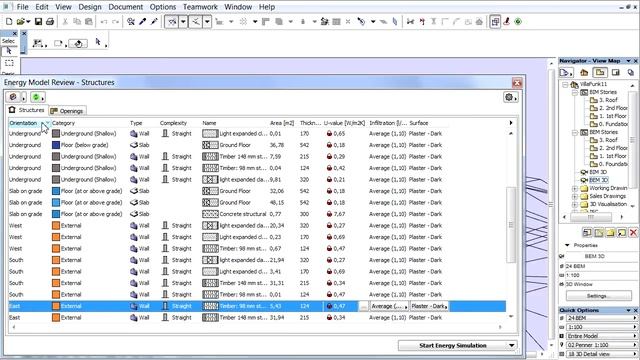The width and height of the screenshot is (640, 360).
Task: Sort by the Orientation column header
Action: [29, 123]
